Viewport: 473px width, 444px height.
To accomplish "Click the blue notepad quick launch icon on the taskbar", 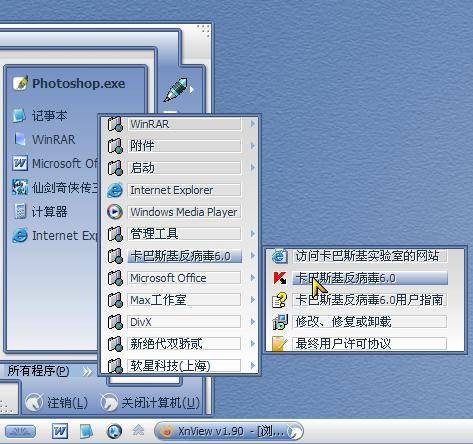I will pyautogui.click(x=86, y=431).
